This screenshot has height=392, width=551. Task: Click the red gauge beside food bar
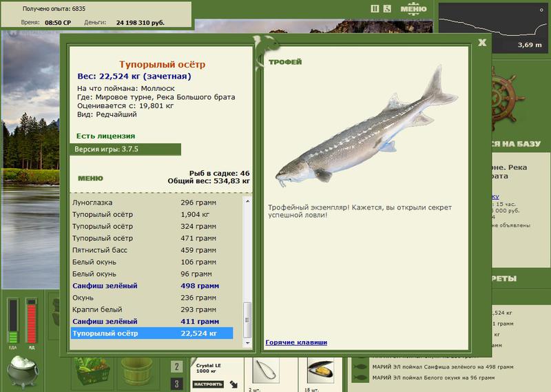pyautogui.click(x=31, y=321)
